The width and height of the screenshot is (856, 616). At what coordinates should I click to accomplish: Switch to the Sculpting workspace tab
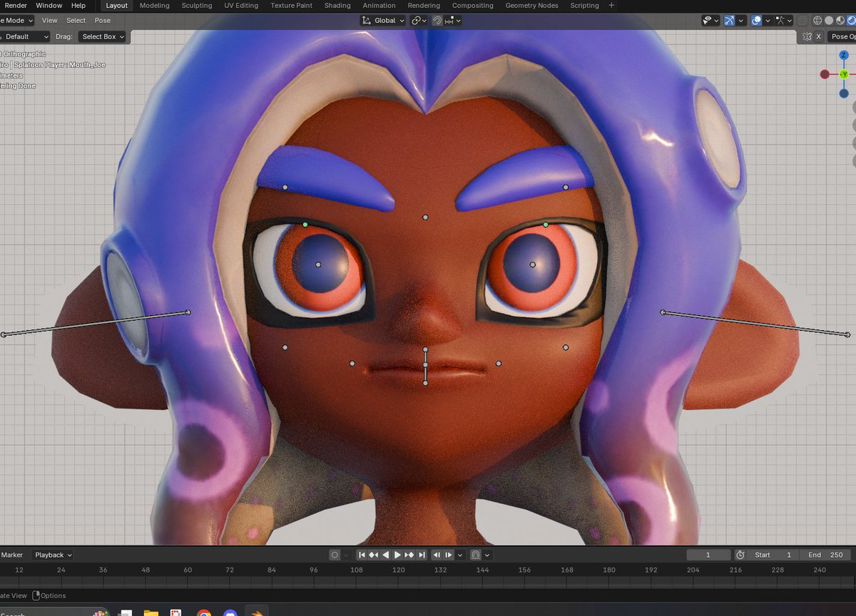197,5
